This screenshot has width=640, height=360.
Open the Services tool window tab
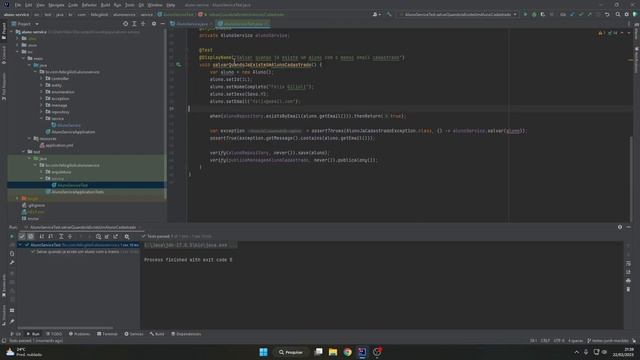[x=134, y=334]
